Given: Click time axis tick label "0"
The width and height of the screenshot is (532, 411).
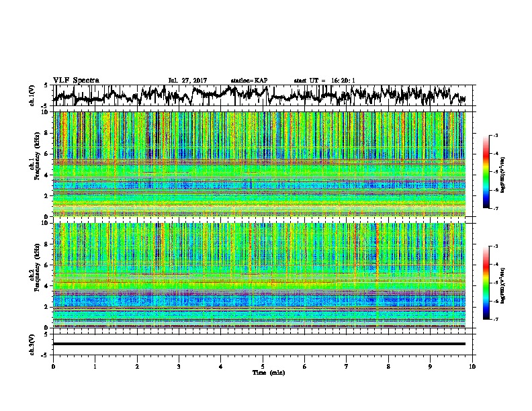Looking at the screenshot, I should pyautogui.click(x=53, y=367).
